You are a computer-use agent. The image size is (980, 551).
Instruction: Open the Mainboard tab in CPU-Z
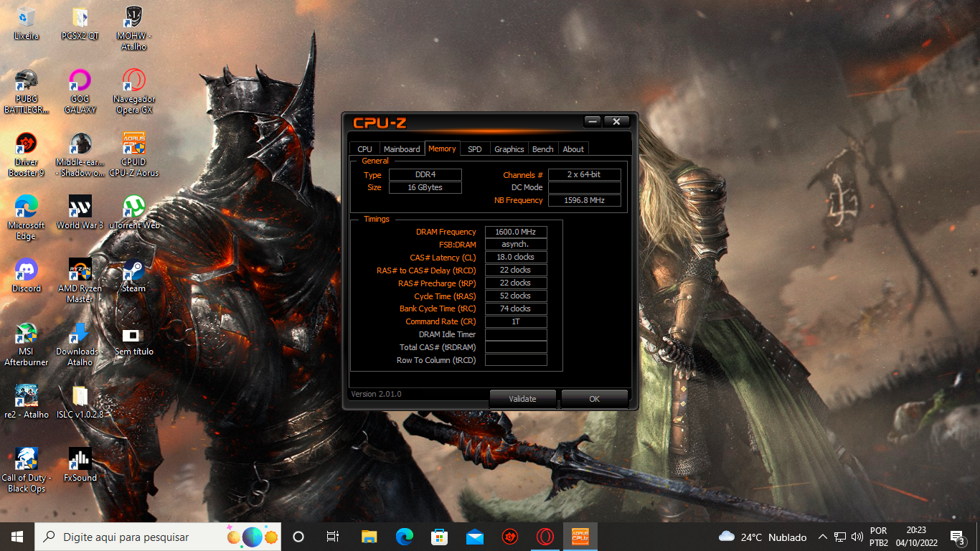click(x=402, y=149)
